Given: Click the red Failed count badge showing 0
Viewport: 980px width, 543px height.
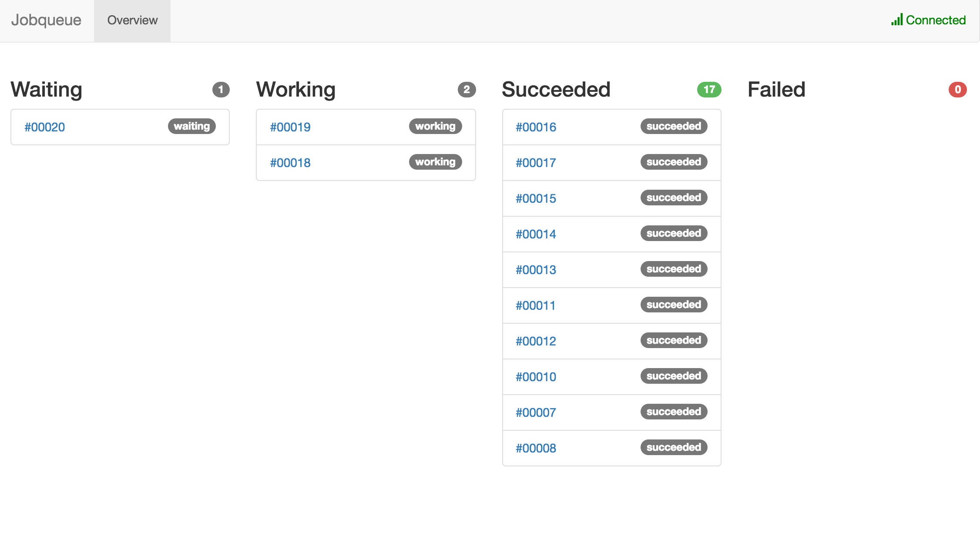Looking at the screenshot, I should click(957, 89).
